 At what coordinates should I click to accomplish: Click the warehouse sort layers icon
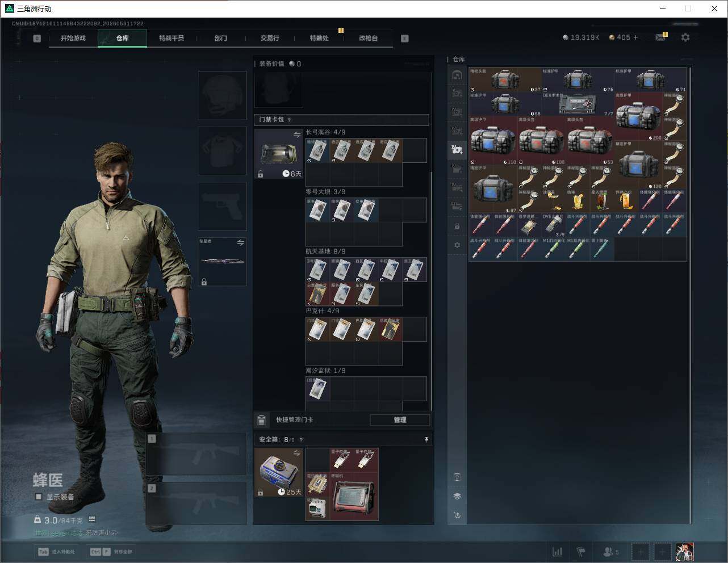tap(457, 496)
